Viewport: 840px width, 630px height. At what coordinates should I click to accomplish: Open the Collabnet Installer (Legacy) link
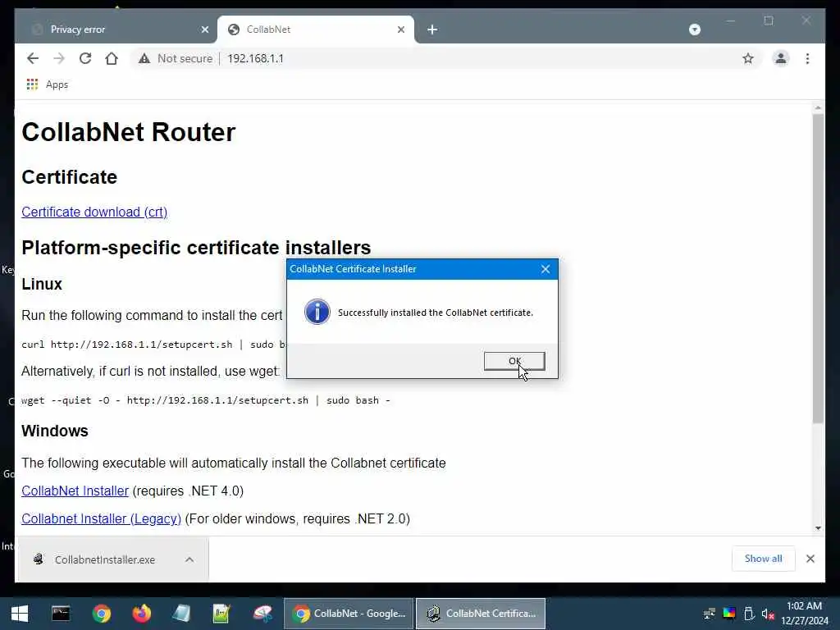coord(101,518)
